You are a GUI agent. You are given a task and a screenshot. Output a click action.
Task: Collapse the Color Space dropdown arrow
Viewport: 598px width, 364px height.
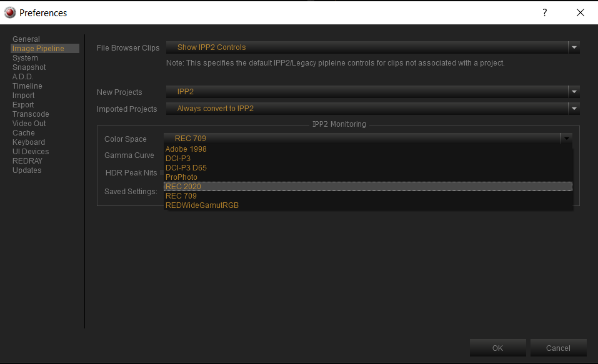pos(566,139)
